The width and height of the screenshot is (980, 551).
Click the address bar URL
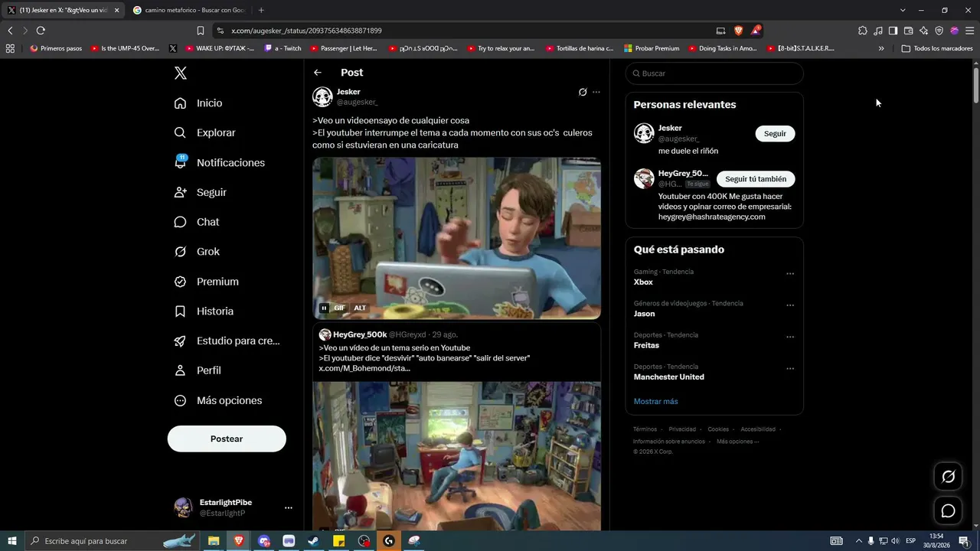(306, 31)
